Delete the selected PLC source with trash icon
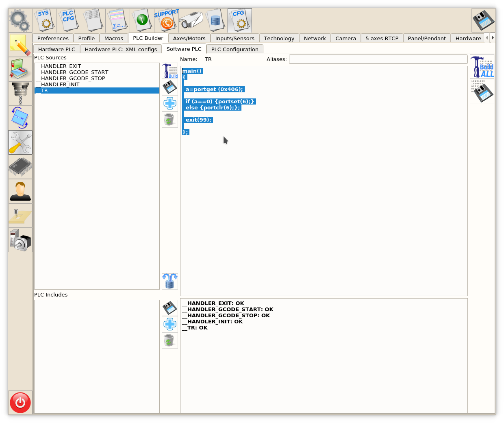This screenshot has height=423, width=504. click(170, 120)
